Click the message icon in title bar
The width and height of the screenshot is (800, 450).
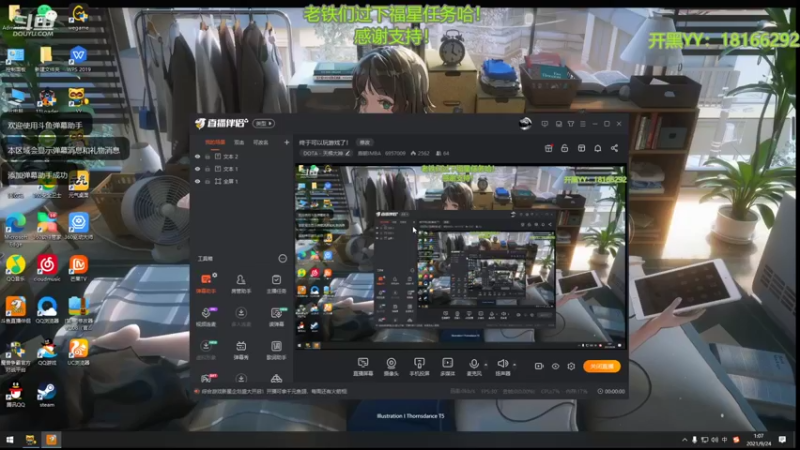click(545, 124)
